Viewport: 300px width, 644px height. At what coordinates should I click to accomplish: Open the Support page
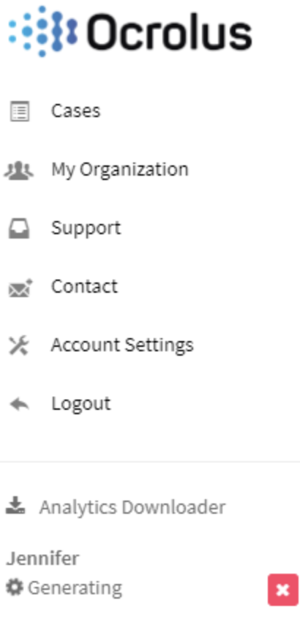click(x=86, y=228)
